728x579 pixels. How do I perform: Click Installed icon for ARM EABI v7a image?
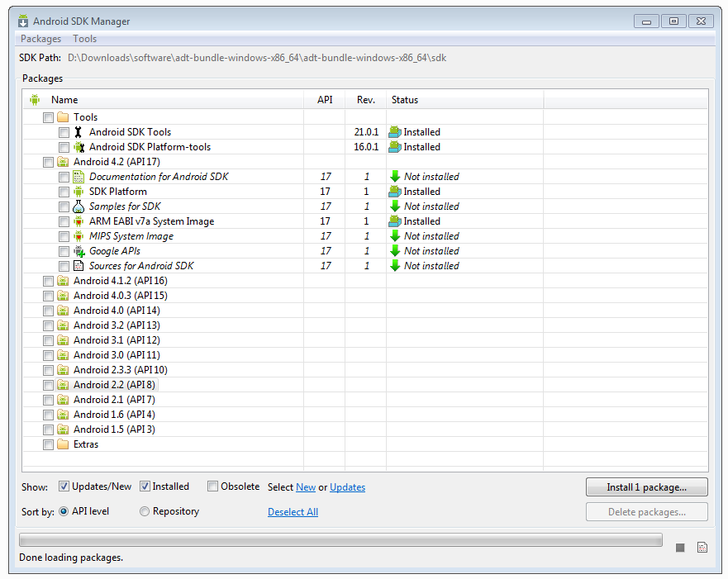pos(395,221)
